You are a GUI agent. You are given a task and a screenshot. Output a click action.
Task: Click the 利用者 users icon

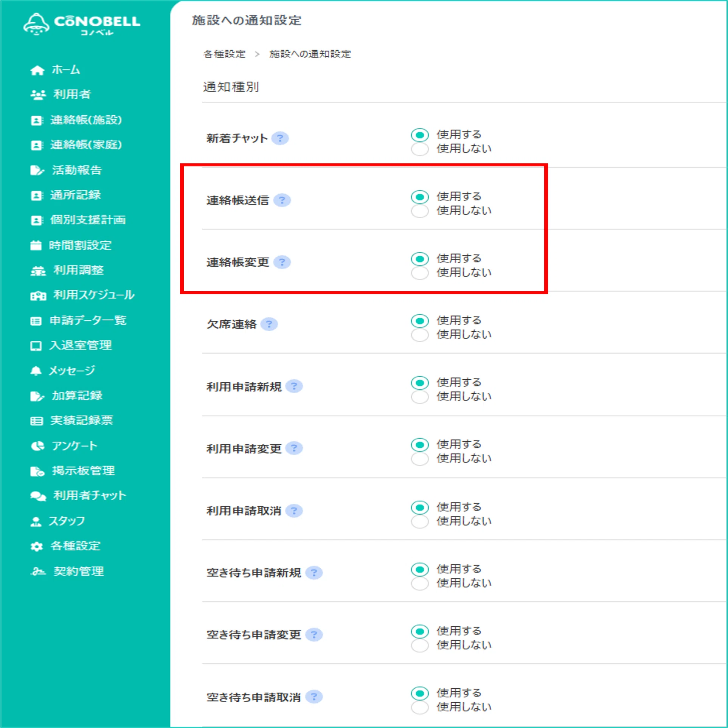click(38, 95)
